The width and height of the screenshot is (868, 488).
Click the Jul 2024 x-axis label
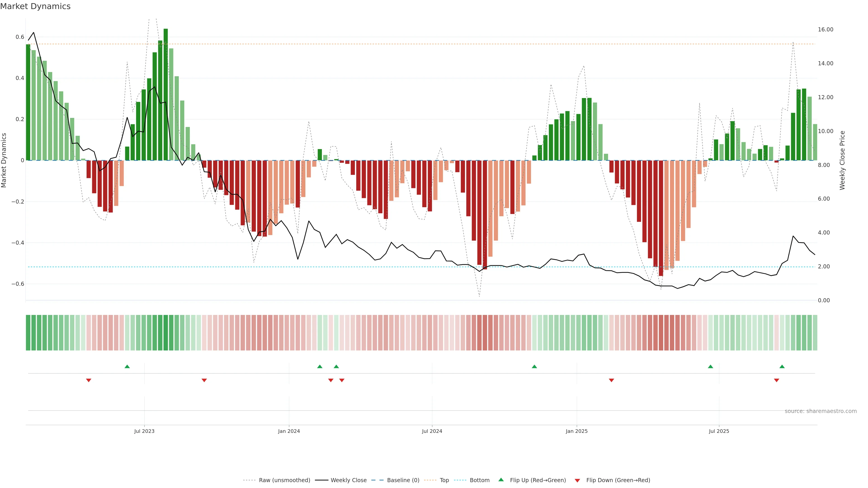pyautogui.click(x=432, y=431)
